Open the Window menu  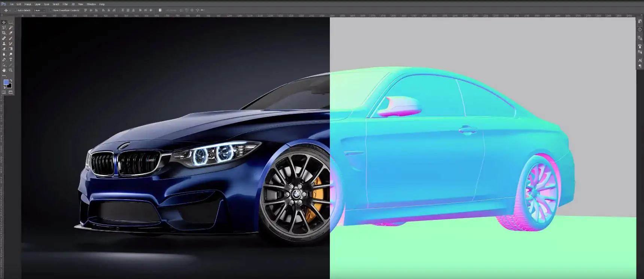tap(91, 4)
